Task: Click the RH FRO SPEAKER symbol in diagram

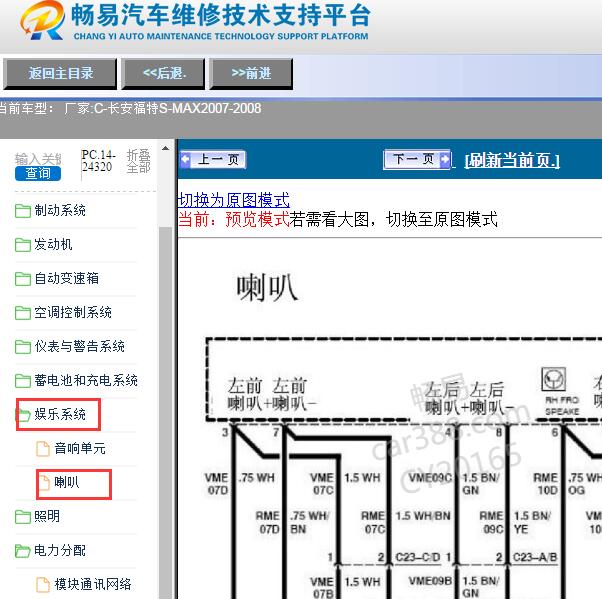Action: pos(554,380)
